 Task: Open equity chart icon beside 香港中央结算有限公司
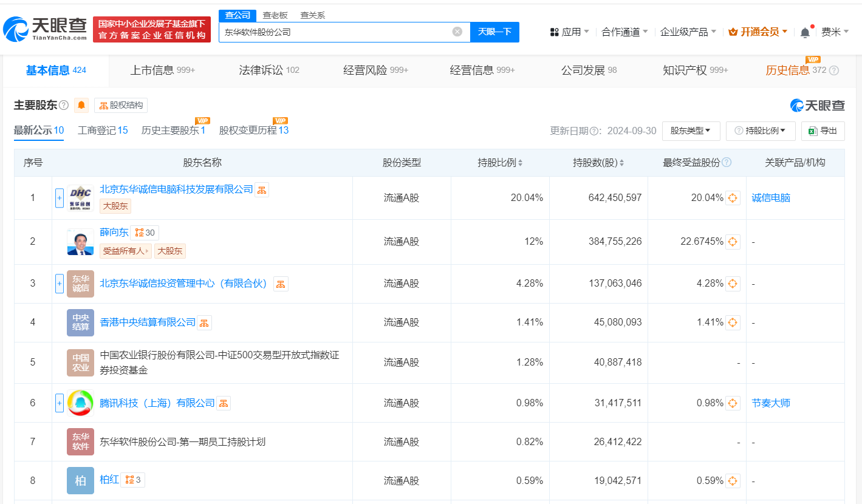(x=205, y=322)
